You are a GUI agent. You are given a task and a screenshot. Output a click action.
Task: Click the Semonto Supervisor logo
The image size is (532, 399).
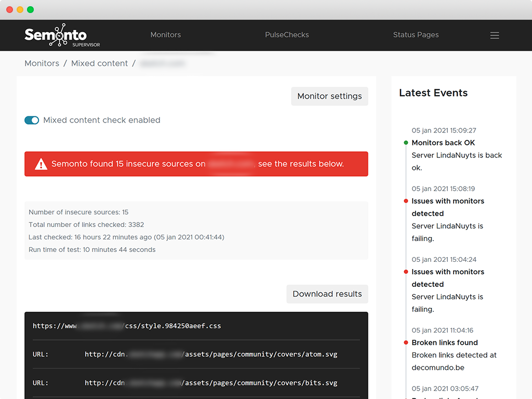click(61, 35)
